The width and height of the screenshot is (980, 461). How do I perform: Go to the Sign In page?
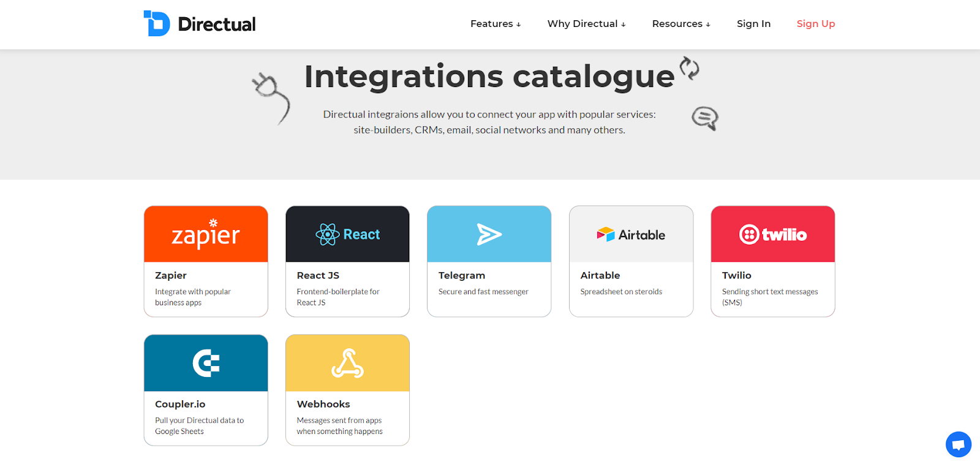pyautogui.click(x=753, y=24)
